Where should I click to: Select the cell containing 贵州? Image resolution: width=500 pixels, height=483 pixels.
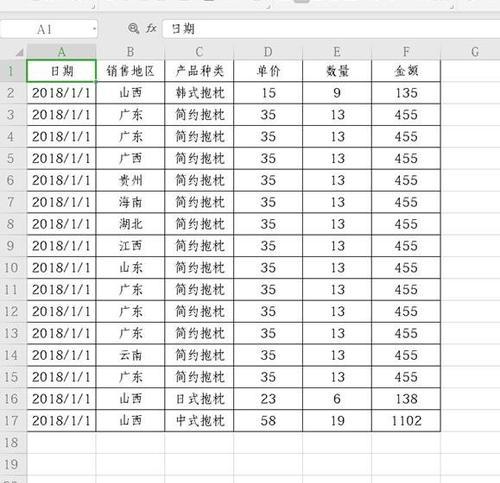click(130, 180)
